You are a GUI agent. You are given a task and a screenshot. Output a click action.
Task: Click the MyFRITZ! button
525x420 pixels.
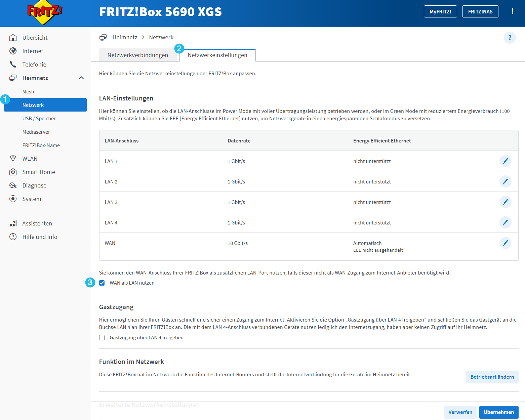point(440,11)
